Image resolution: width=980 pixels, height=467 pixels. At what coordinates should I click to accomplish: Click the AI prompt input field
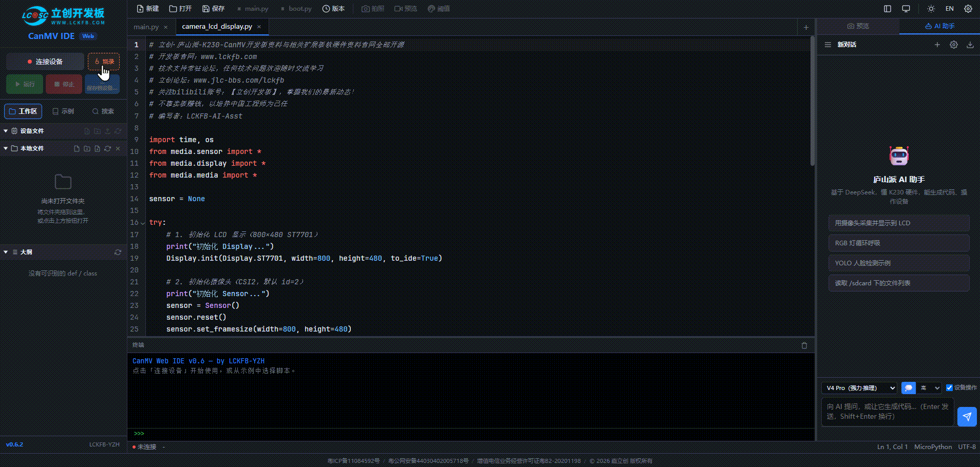pos(888,412)
